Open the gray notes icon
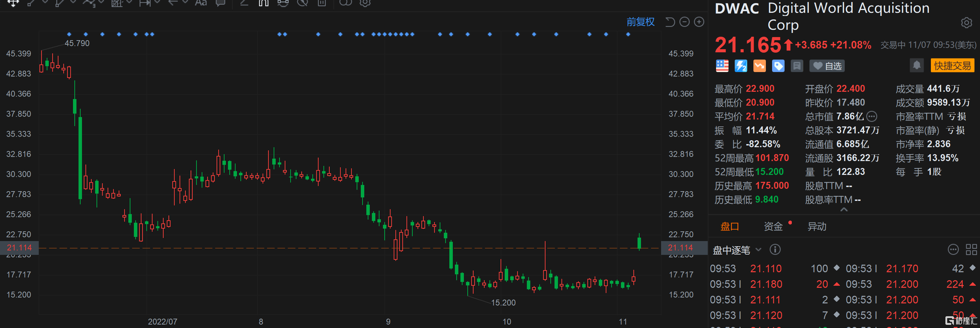The image size is (980, 328). (797, 66)
